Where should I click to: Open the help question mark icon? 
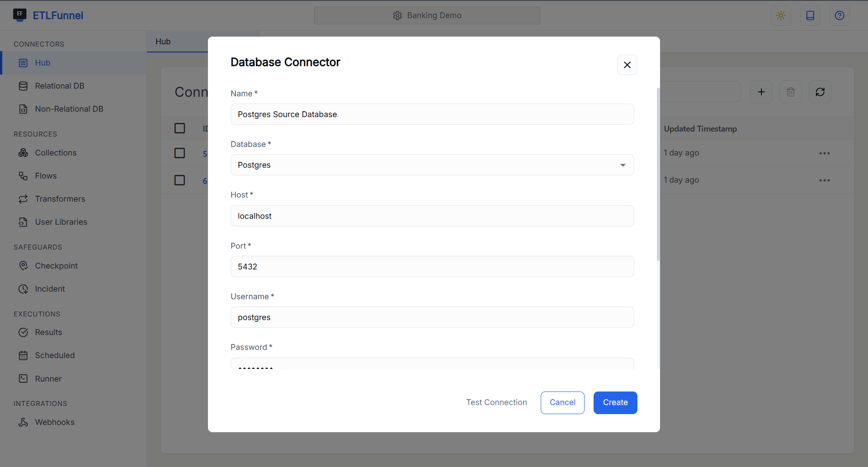[839, 15]
